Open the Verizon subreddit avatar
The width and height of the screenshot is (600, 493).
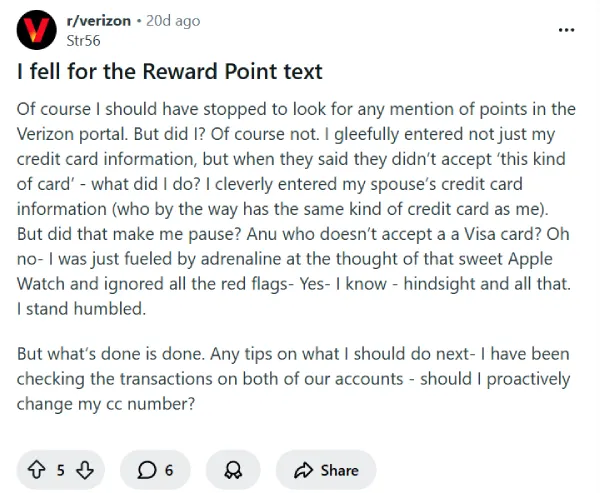[x=37, y=30]
